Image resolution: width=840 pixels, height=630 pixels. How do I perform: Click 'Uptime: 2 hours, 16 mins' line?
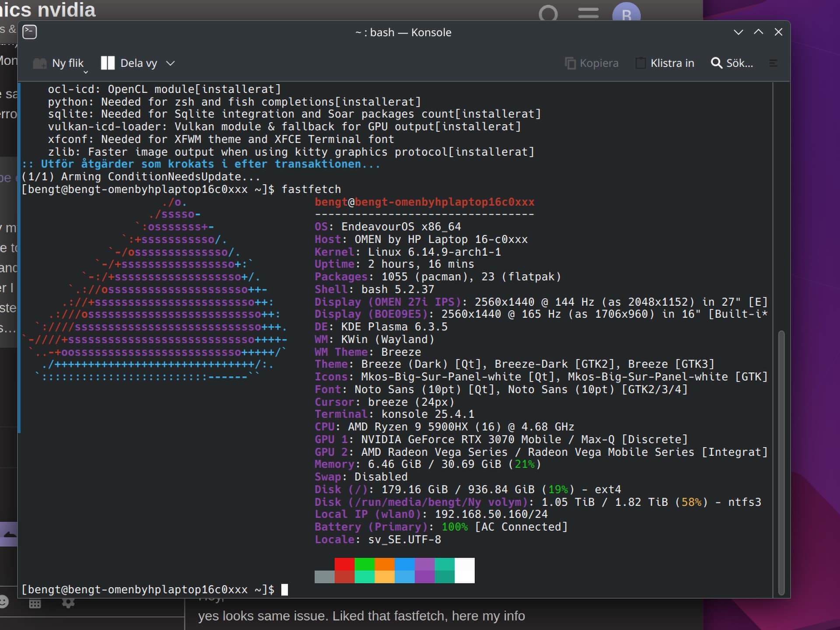tap(394, 264)
